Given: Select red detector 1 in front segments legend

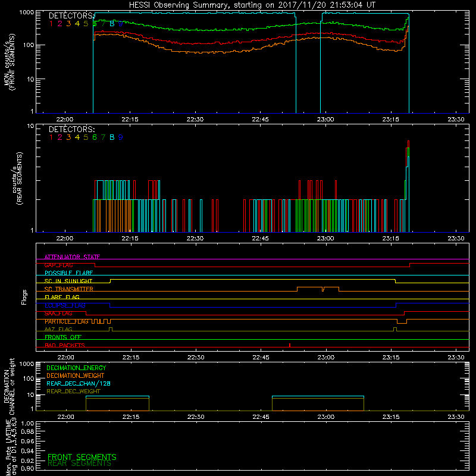Looking at the screenshot, I should tap(51, 24).
